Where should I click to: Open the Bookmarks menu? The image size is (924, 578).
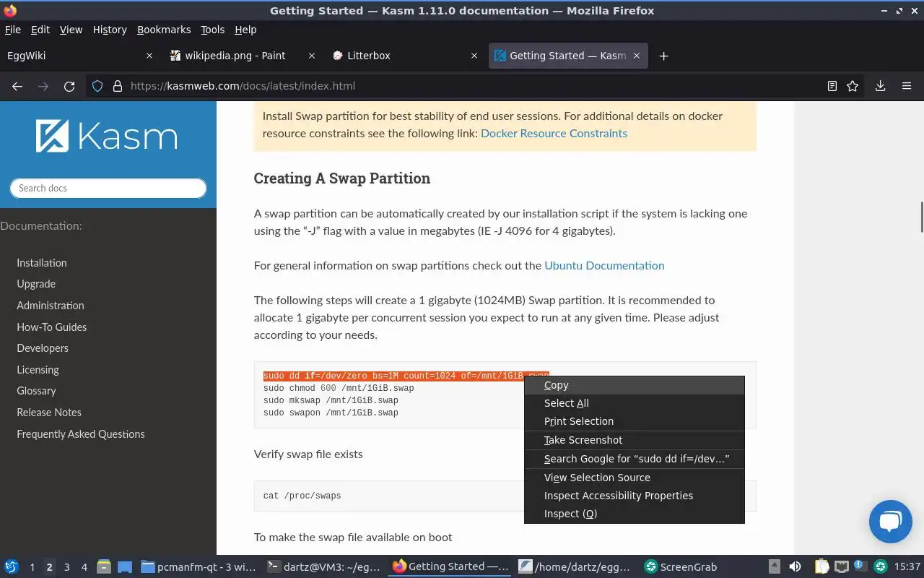164,30
